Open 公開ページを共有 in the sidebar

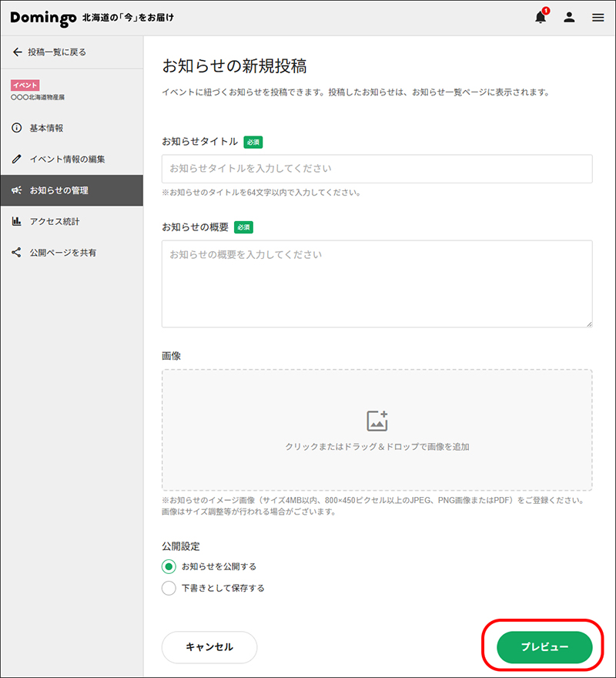tap(72, 253)
